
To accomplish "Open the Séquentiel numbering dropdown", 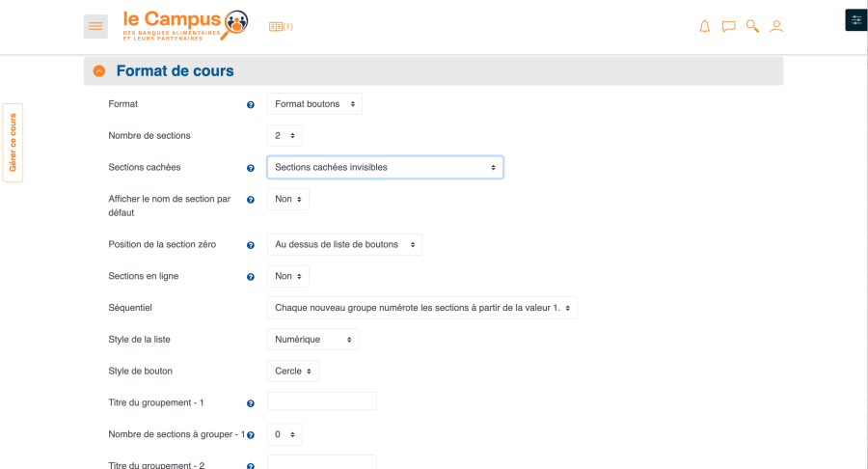I will 421,308.
